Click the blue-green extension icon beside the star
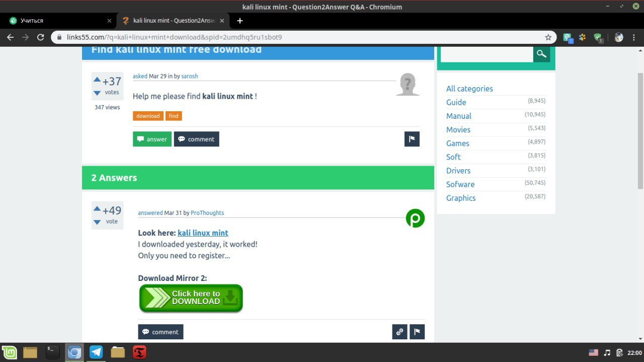The width and height of the screenshot is (644, 362). point(568,38)
